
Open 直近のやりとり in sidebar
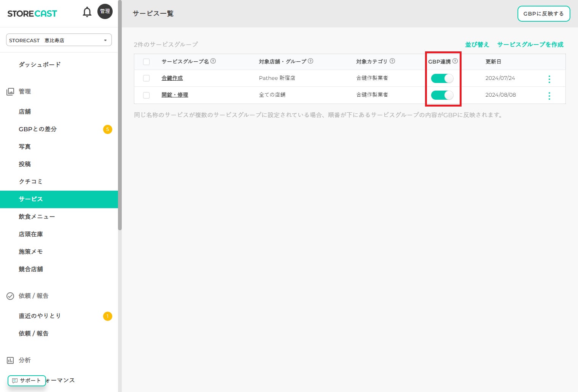(x=40, y=316)
